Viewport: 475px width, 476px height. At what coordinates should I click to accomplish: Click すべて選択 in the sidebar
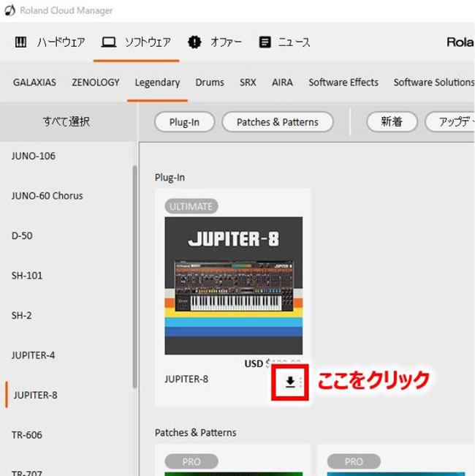(66, 121)
